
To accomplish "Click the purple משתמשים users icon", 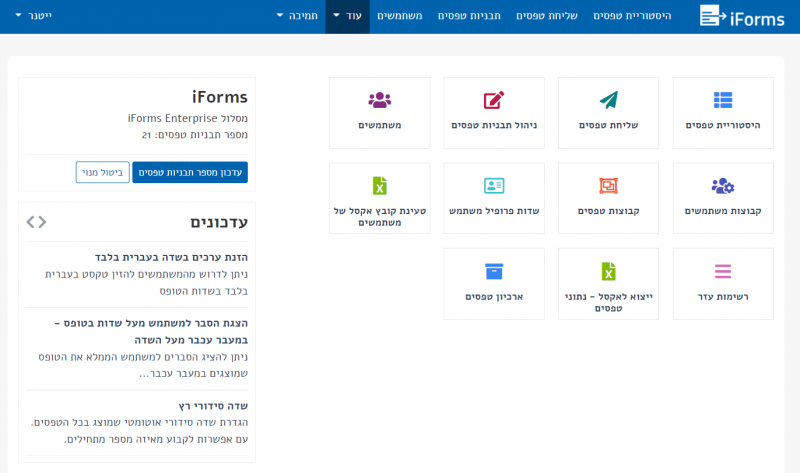I will tap(380, 100).
